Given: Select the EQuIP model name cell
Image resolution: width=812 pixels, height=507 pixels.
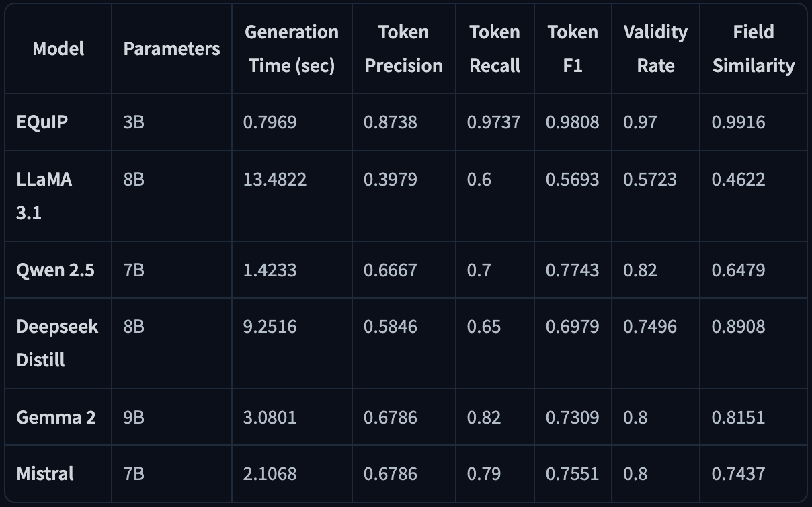Looking at the screenshot, I should coord(42,122).
